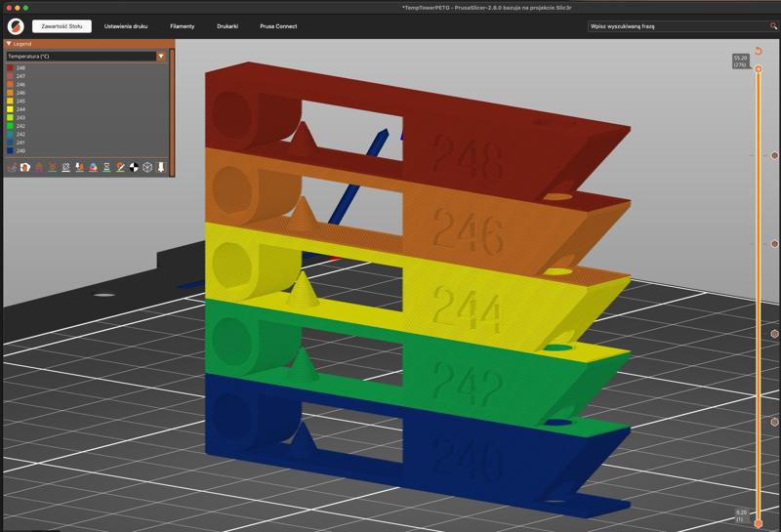Click the upper layer slider handle

759,69
